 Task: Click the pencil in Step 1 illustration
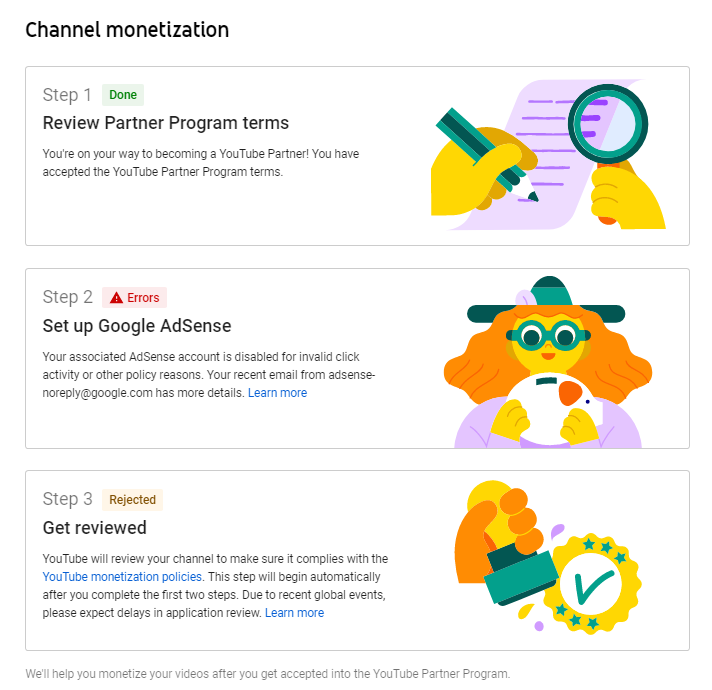click(487, 155)
